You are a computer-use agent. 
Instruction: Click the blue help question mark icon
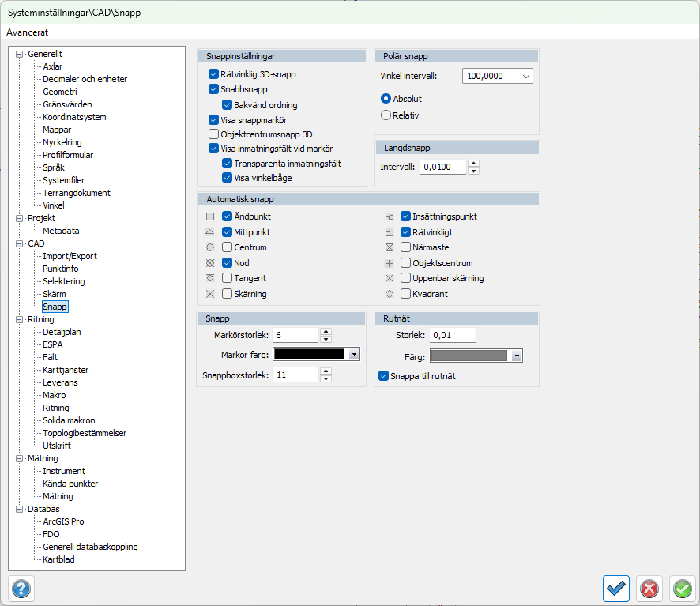point(21,589)
